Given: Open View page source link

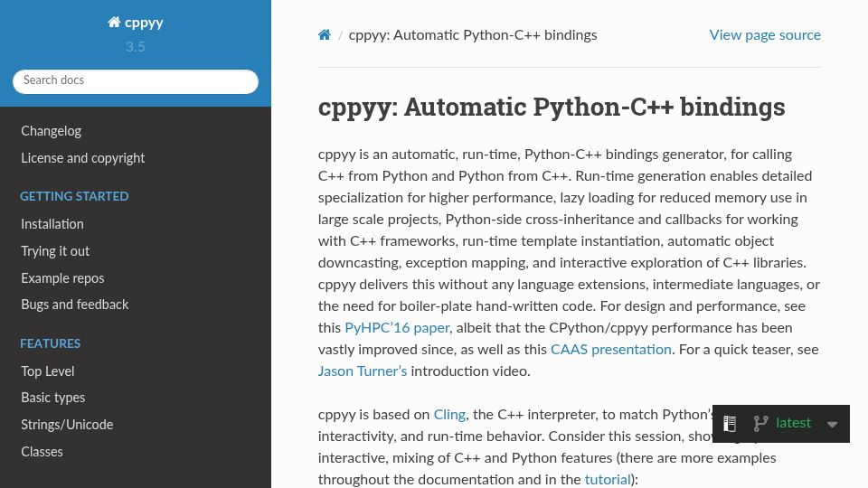Looking at the screenshot, I should pos(765,35).
